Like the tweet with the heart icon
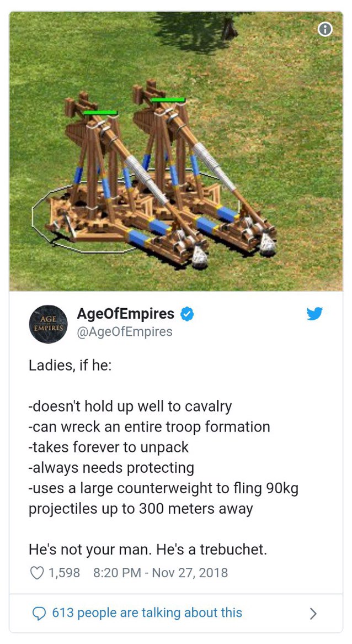 (37, 573)
